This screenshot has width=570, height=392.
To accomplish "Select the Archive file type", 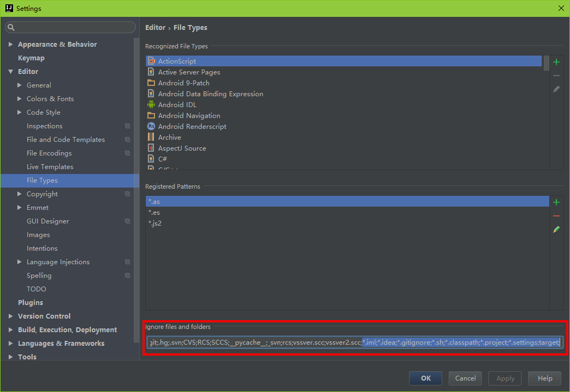I will (x=169, y=138).
